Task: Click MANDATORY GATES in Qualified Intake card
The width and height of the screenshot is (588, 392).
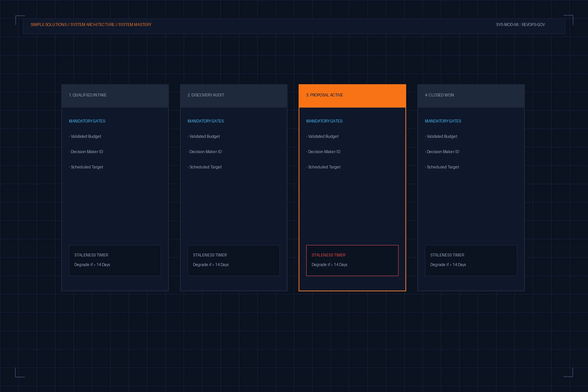Action: (x=87, y=121)
